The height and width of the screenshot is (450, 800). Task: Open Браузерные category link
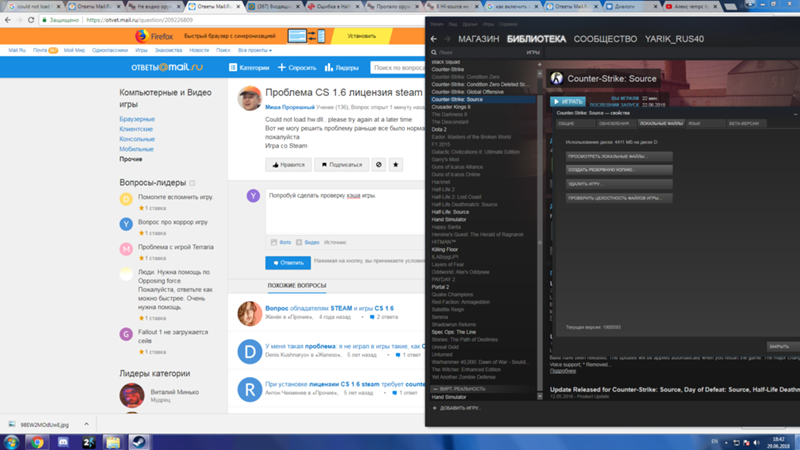tap(137, 119)
